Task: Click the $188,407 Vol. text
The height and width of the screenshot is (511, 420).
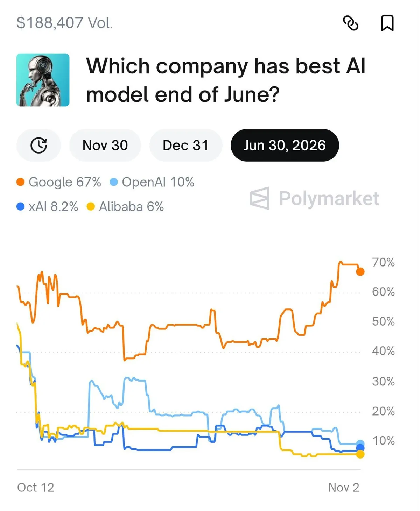Action: point(65,23)
